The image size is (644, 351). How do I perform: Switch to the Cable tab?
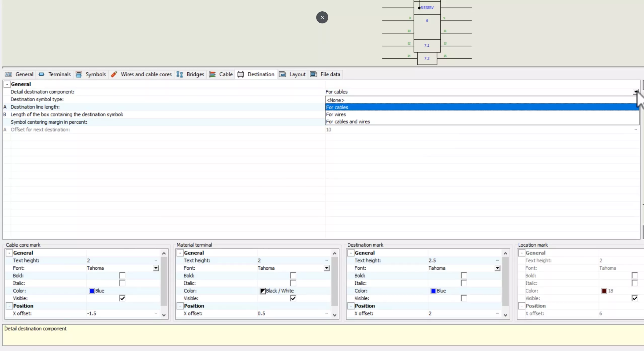pyautogui.click(x=221, y=74)
